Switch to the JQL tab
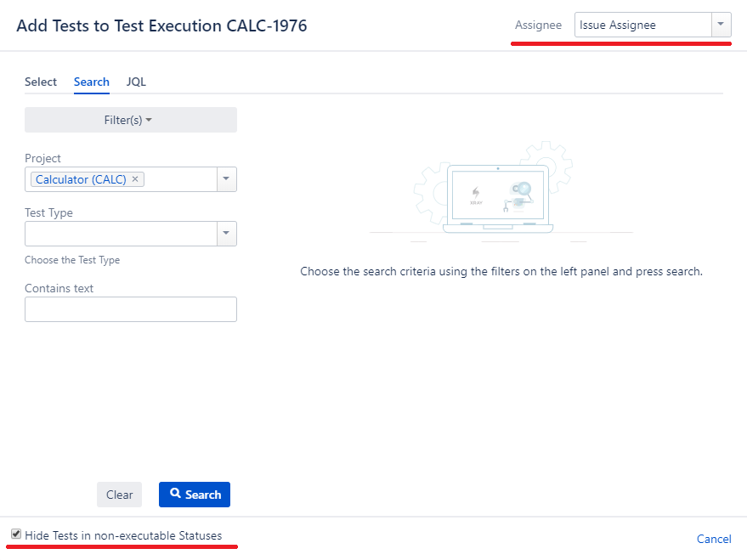This screenshot has height=560, width=747. pos(136,82)
